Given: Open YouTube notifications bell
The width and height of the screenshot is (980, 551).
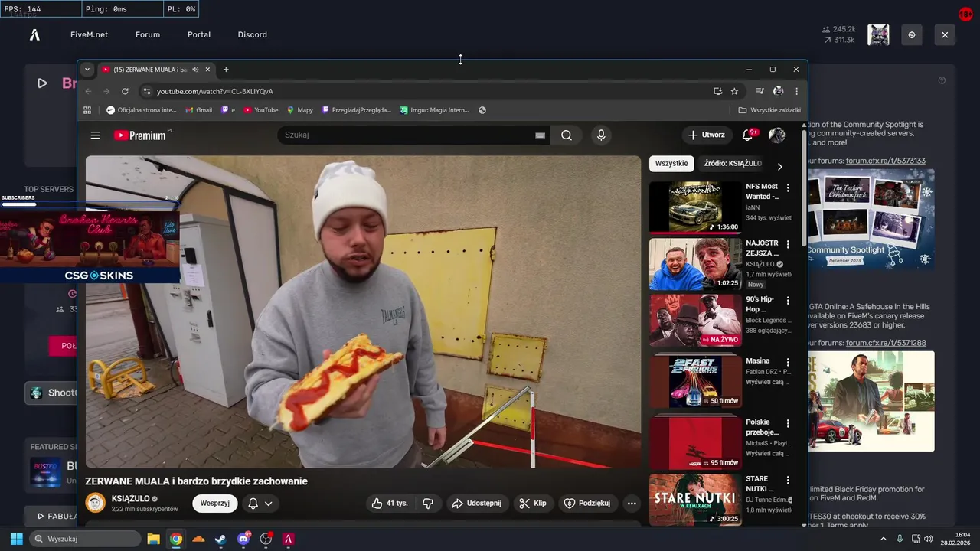Looking at the screenshot, I should coord(747,135).
